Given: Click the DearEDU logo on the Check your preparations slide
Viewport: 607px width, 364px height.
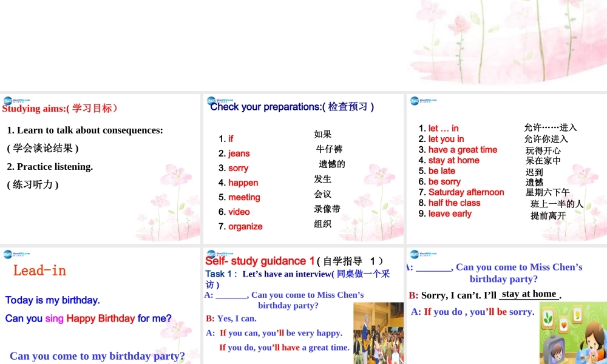Looking at the screenshot, I should pyautogui.click(x=214, y=101).
